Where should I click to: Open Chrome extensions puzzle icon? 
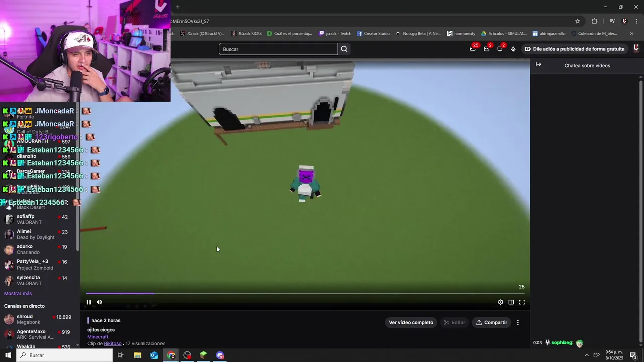coord(595,21)
